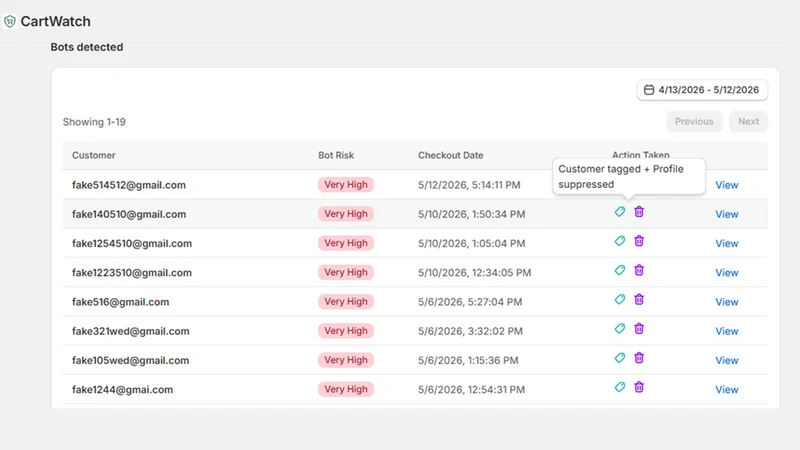Click the trash icon for fake1223510@gmail.com
The width and height of the screenshot is (800, 450).
639,270
